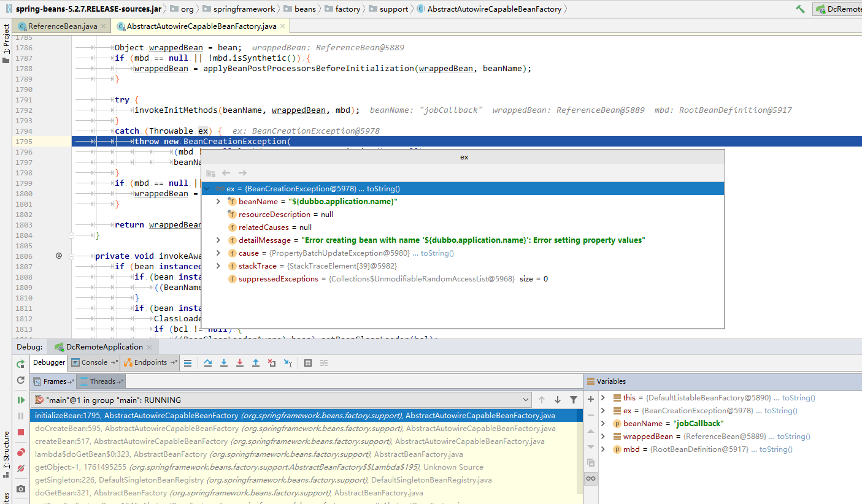Screen dimensions: 862x504
Task: Expand 'this' variable in Variables
Action: [603, 398]
